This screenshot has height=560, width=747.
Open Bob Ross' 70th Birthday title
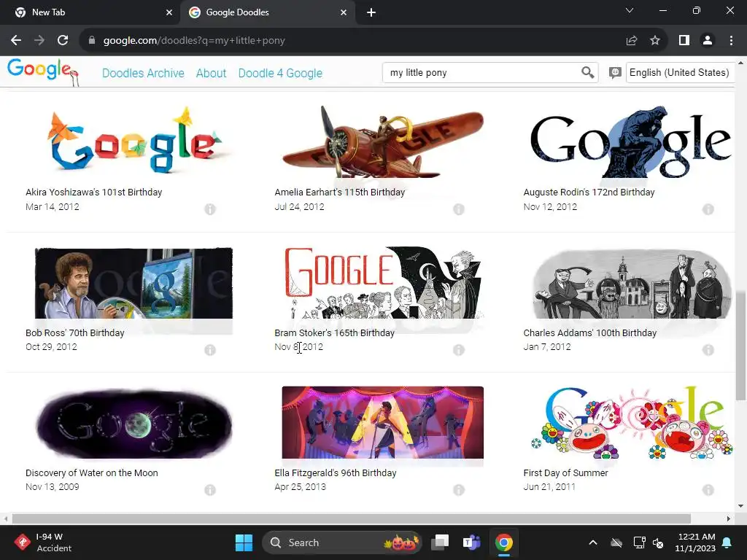click(75, 332)
